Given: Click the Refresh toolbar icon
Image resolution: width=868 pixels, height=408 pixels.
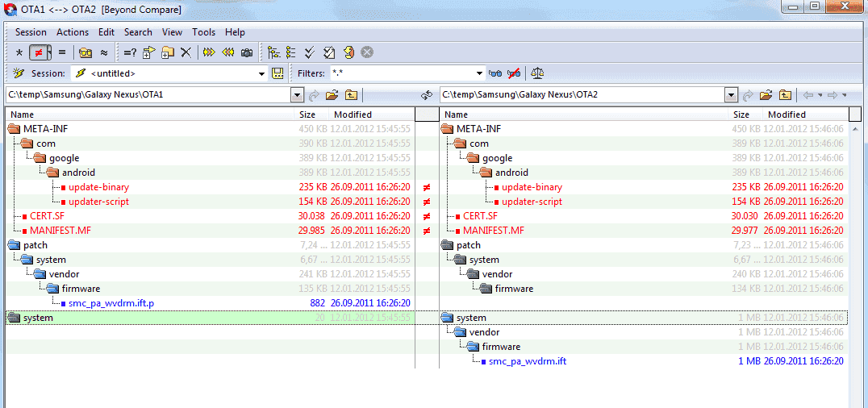Looking at the screenshot, I should 348,52.
